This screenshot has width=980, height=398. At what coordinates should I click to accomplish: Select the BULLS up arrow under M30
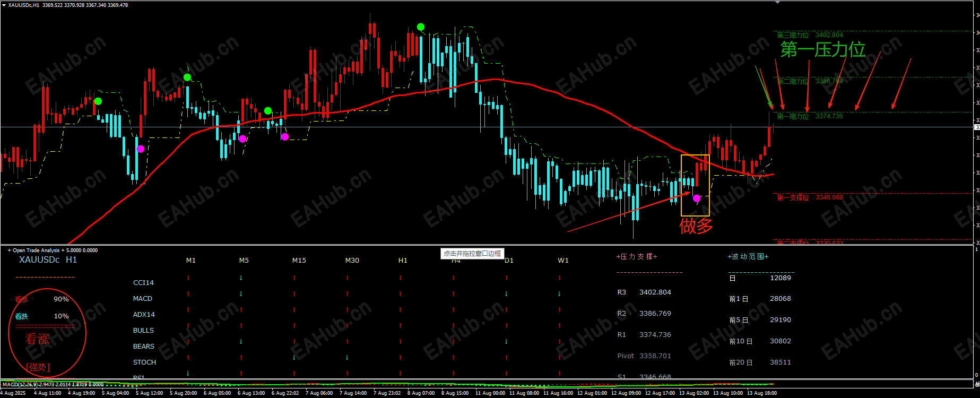click(347, 325)
